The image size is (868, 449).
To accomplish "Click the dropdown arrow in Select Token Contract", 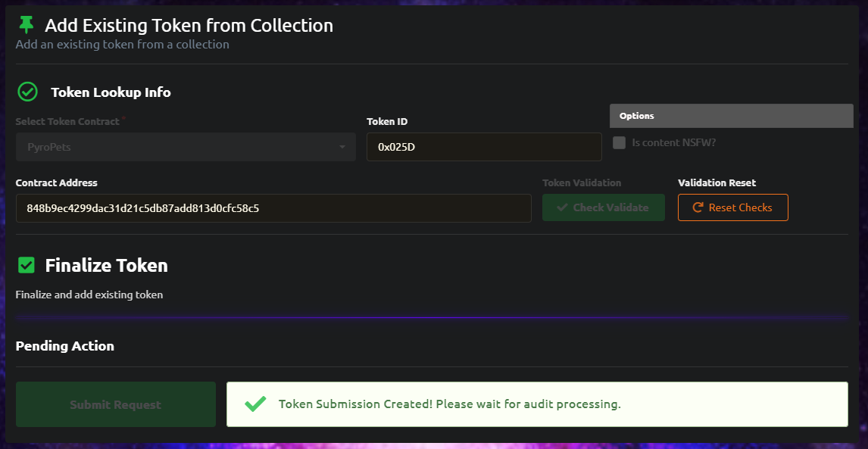I will pos(342,147).
